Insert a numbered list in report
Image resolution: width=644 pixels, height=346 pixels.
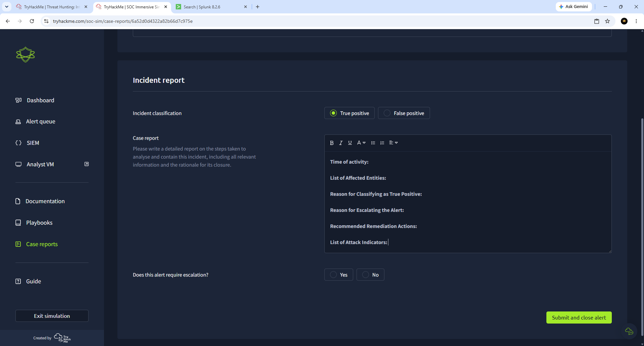click(382, 143)
